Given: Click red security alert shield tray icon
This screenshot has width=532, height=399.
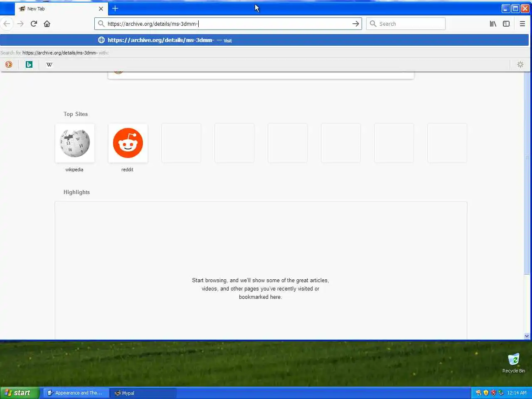Looking at the screenshot, I should click(493, 393).
